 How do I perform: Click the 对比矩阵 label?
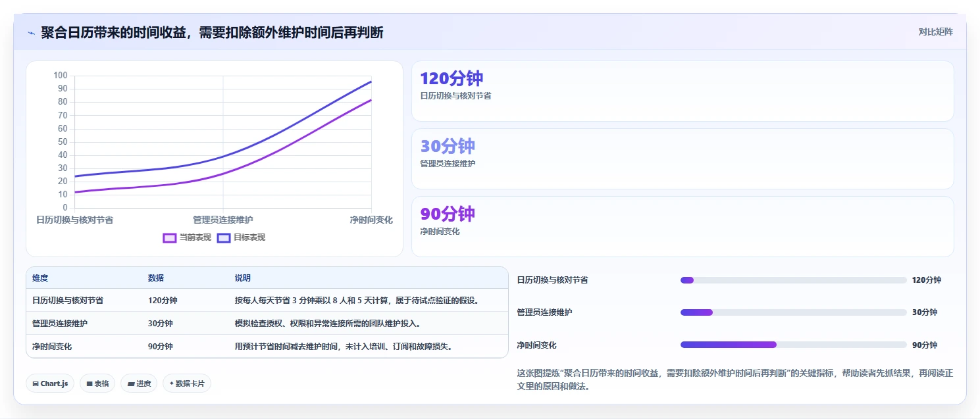click(935, 32)
